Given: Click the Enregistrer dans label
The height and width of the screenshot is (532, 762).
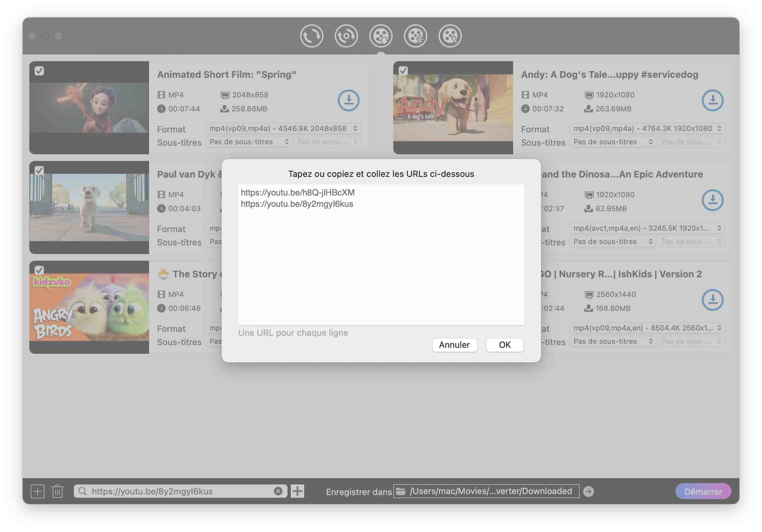Looking at the screenshot, I should coord(359,492).
